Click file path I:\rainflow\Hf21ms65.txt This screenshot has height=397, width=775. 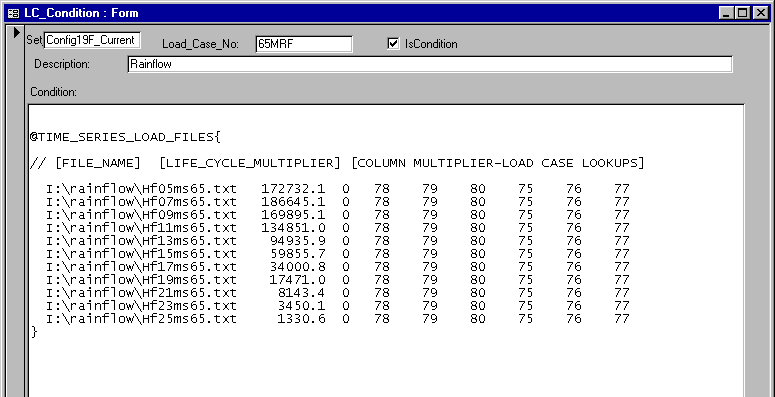click(141, 293)
